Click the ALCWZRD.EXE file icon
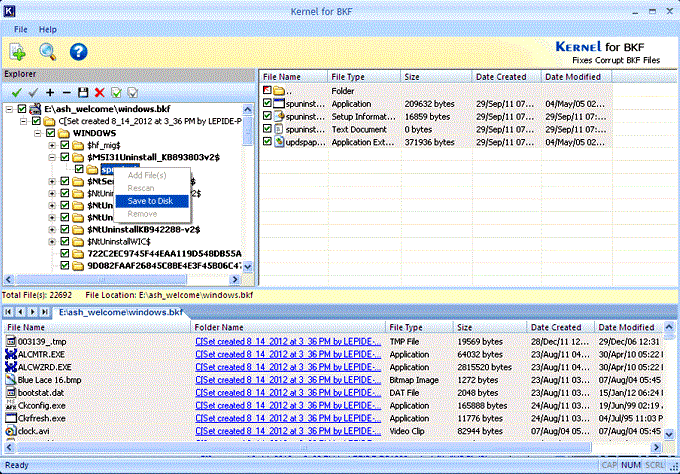Viewport: 680px width, 474px height. click(10, 367)
